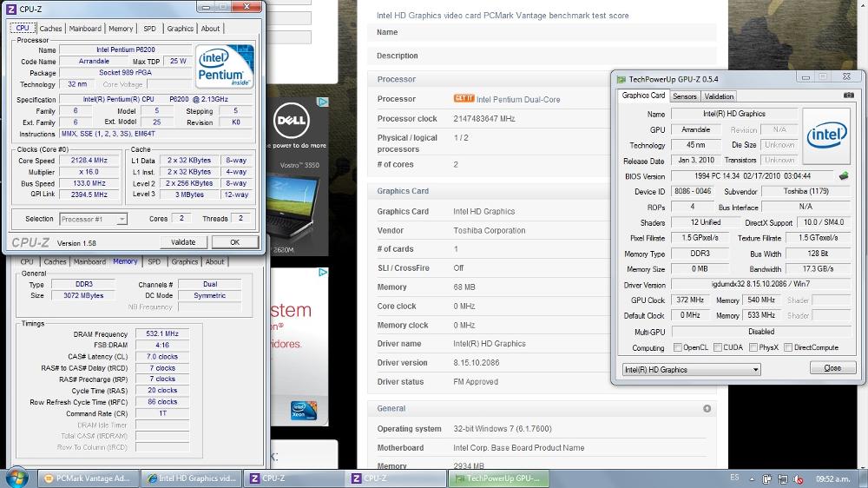Switch to the PCMark Vantage taskbar button
The height and width of the screenshot is (488, 868).
click(88, 478)
